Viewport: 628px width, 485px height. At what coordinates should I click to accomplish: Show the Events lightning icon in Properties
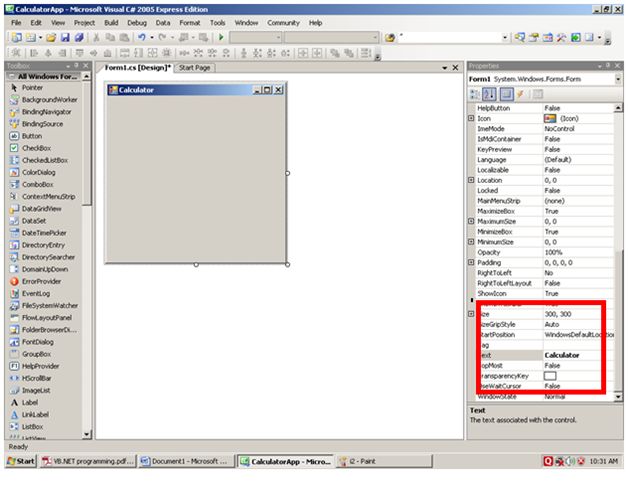521,94
